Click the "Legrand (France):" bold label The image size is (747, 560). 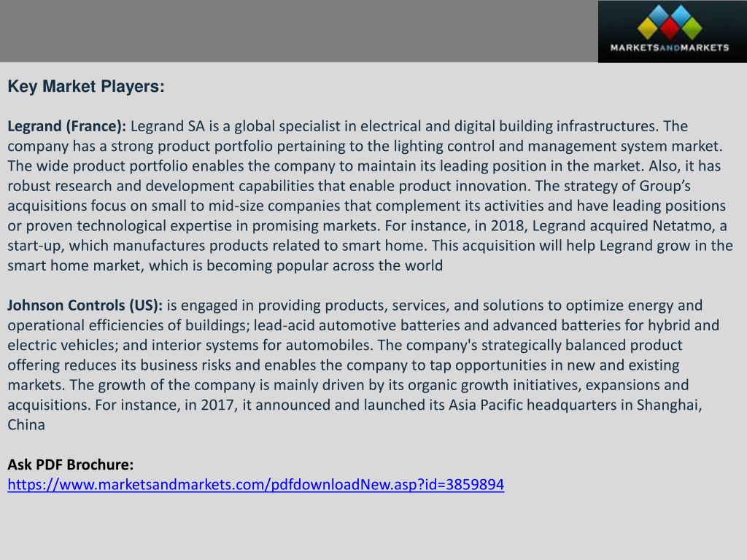[66, 126]
